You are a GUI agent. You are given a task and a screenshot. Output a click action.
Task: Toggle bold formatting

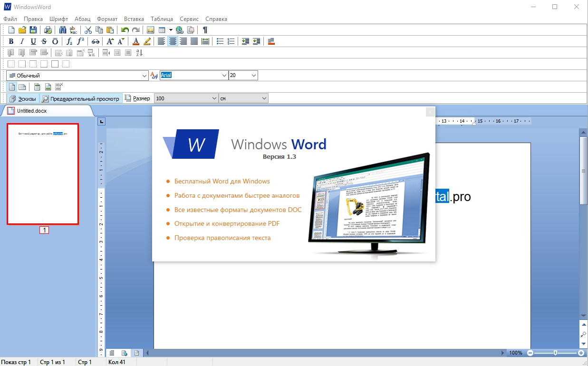click(11, 41)
